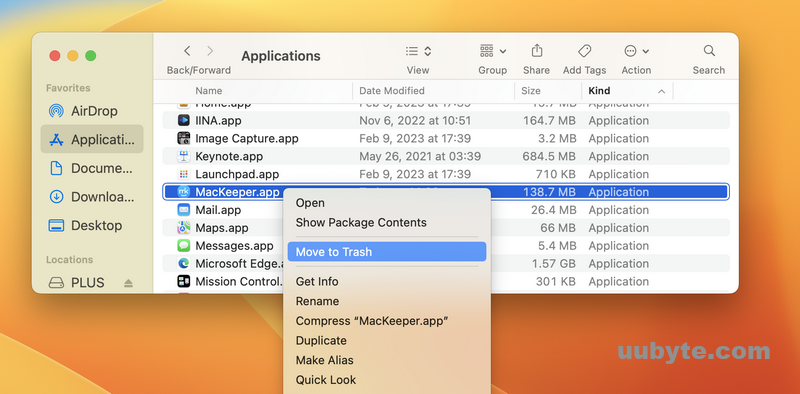Choose Show Package Contents
Viewport: 800px width, 394px height.
point(387,223)
